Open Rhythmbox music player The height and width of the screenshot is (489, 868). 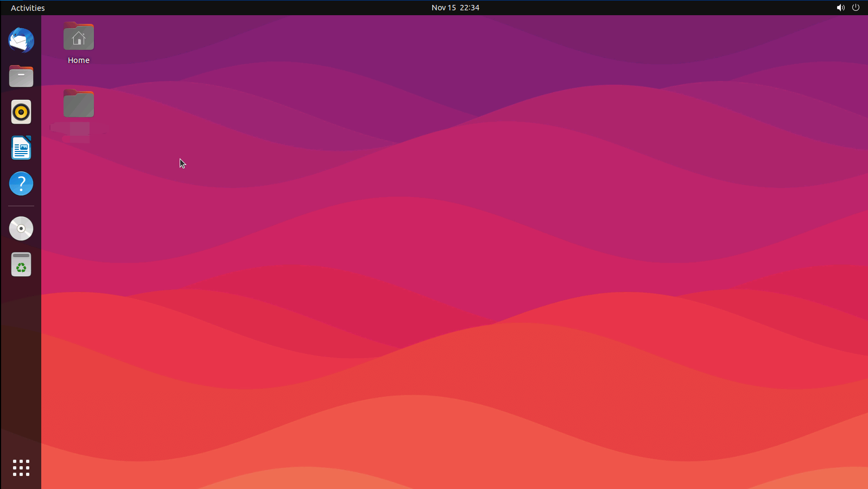coord(21,112)
